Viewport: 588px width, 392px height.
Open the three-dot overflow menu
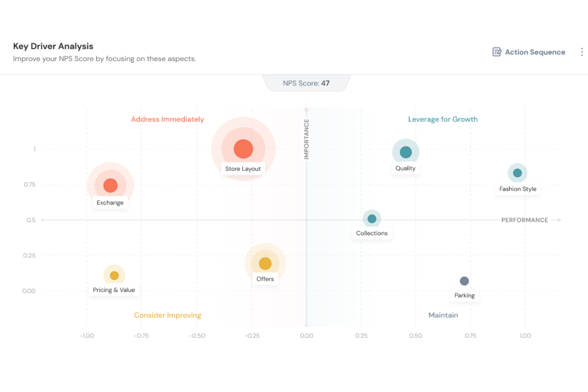tap(582, 52)
